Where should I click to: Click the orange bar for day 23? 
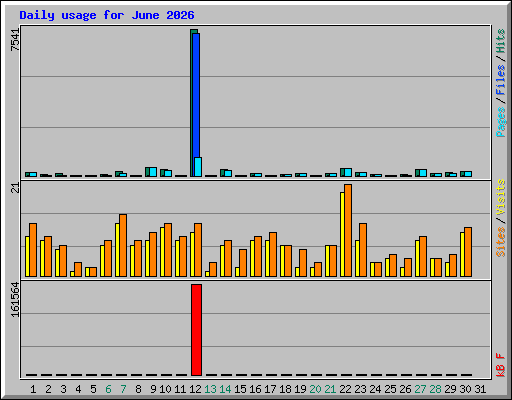(363, 250)
